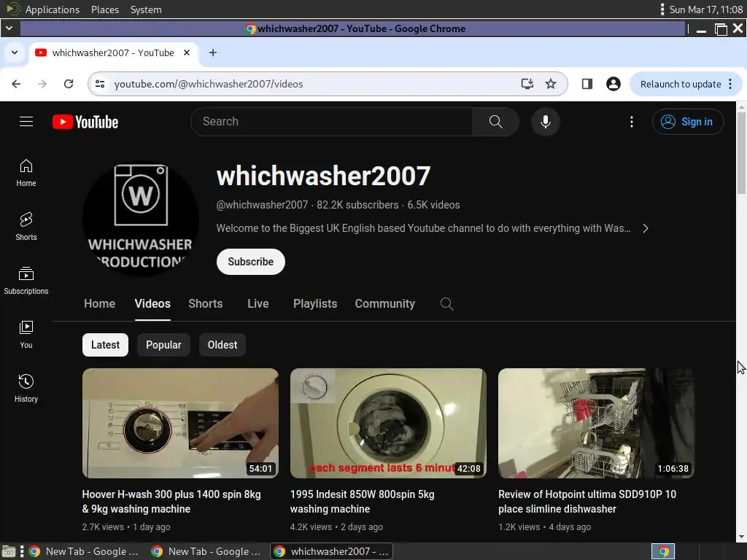Screen dimensions: 747x560
Task: Switch to first New Tab taskbar window
Action: [x=84, y=551]
